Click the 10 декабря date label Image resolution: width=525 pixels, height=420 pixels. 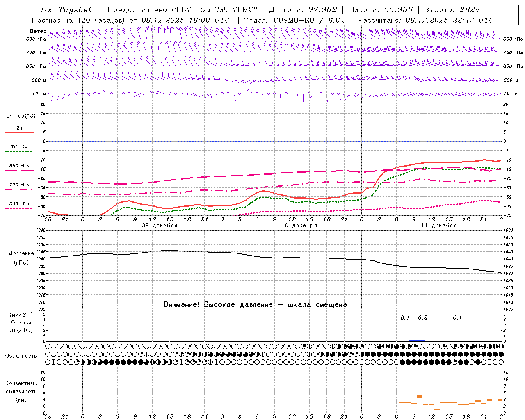(299, 226)
